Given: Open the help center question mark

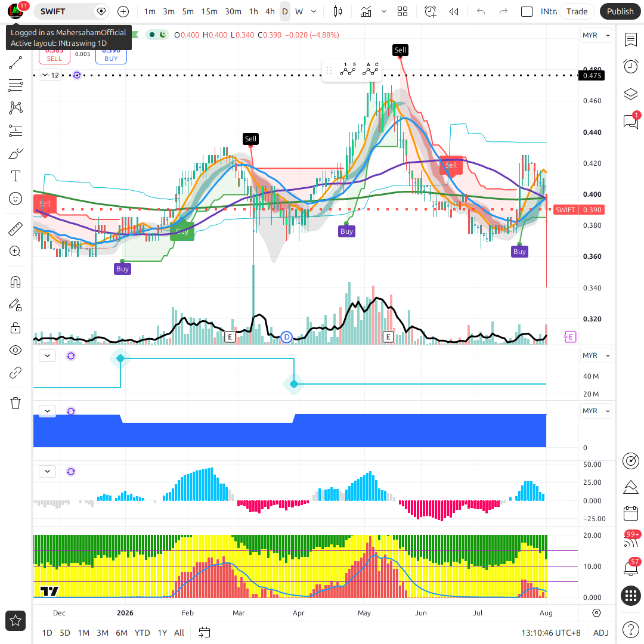Looking at the screenshot, I should (x=630, y=629).
